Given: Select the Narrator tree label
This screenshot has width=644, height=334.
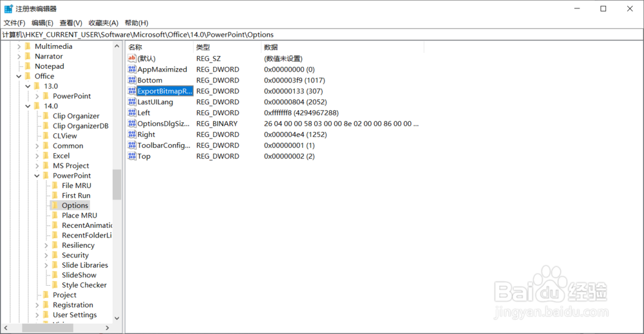Looking at the screenshot, I should point(49,56).
